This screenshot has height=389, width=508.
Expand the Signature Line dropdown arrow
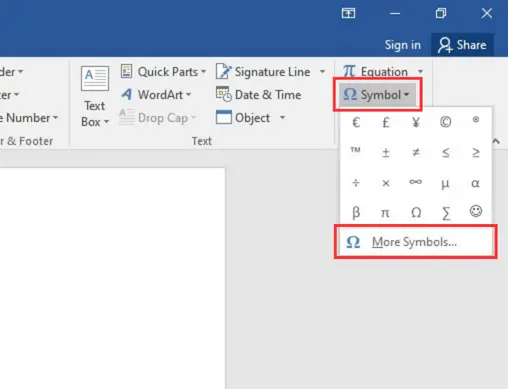pos(322,71)
